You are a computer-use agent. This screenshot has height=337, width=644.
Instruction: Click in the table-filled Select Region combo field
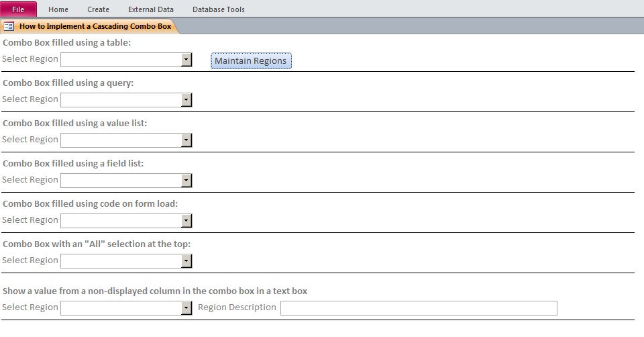click(x=121, y=60)
